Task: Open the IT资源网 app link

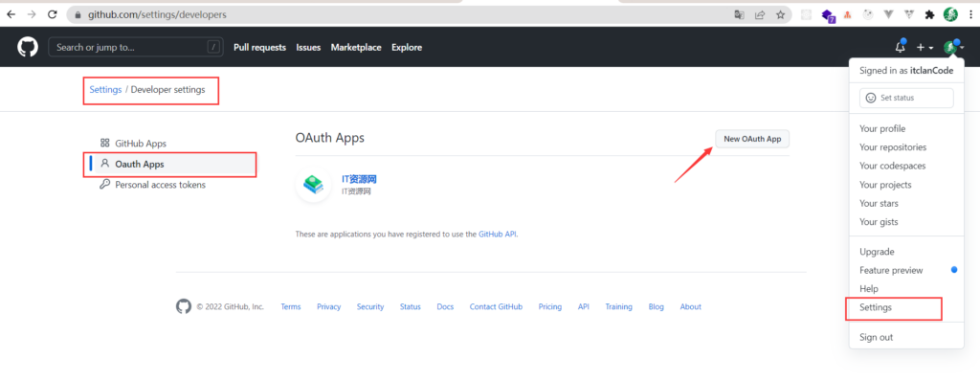Action: coord(359,180)
